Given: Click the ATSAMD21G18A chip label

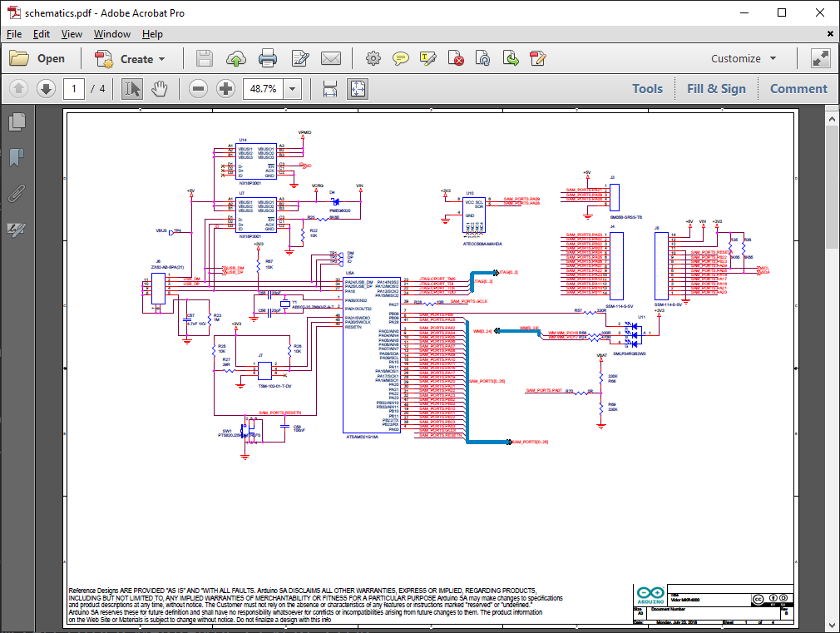Looking at the screenshot, I should point(362,437).
